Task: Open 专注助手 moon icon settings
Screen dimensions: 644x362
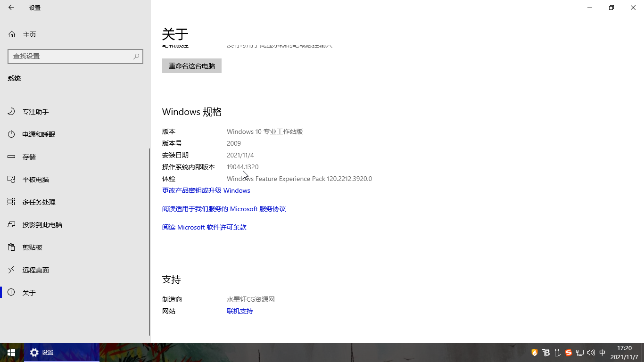Action: pos(12,112)
